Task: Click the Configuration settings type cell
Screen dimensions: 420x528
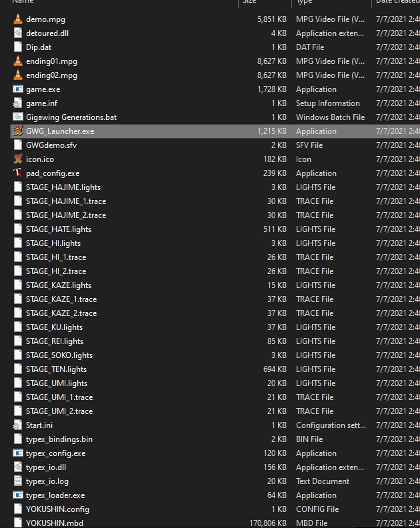Action: [x=331, y=425]
